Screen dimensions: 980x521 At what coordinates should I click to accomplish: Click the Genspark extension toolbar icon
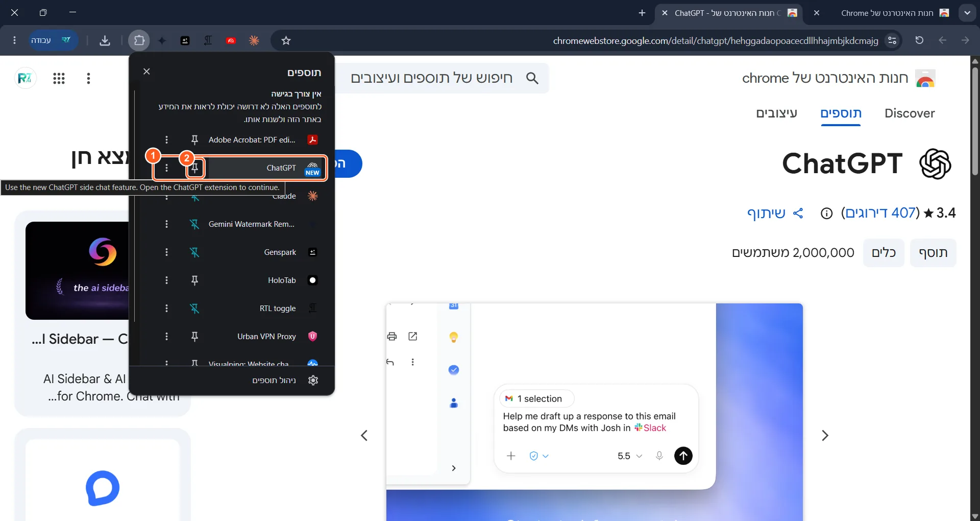tap(185, 40)
